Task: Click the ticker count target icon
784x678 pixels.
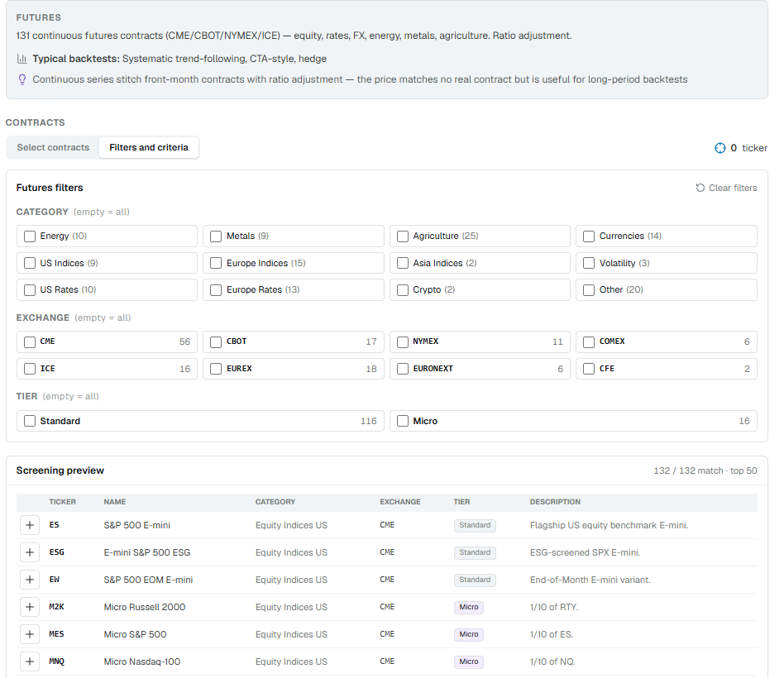Action: 720,148
